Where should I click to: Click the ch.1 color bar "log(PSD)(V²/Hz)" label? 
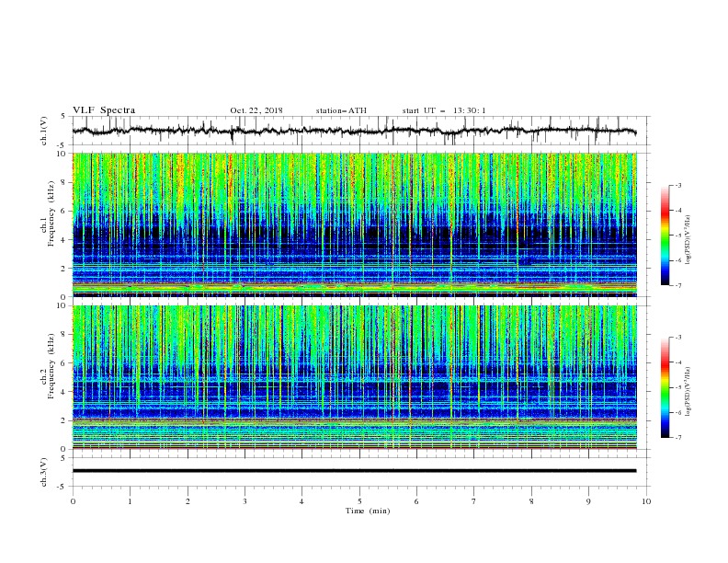click(688, 240)
